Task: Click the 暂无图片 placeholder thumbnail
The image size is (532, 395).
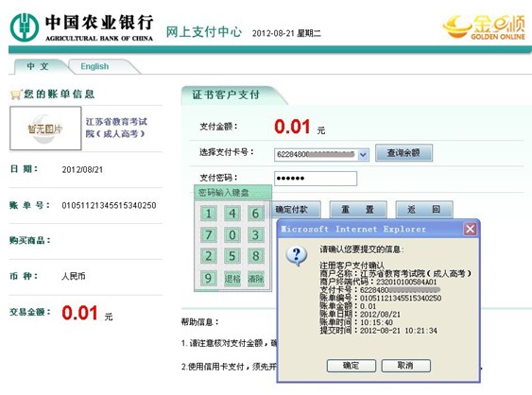Action: click(45, 129)
